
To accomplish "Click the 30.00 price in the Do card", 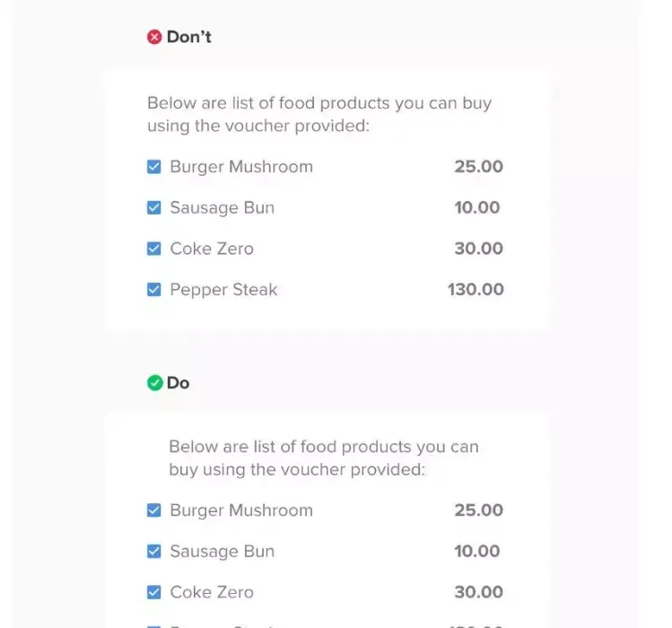I will click(478, 592).
